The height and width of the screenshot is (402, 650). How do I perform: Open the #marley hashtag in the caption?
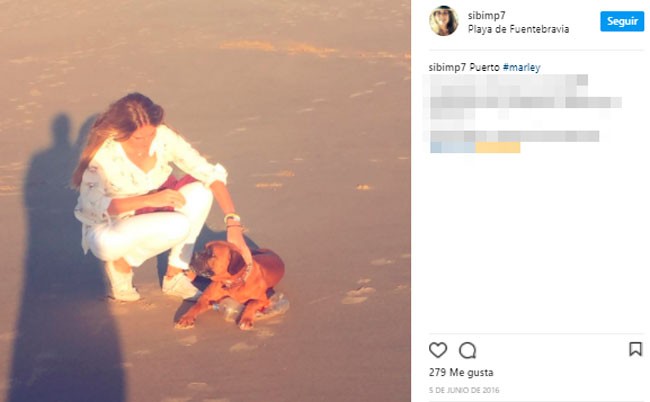click(521, 67)
